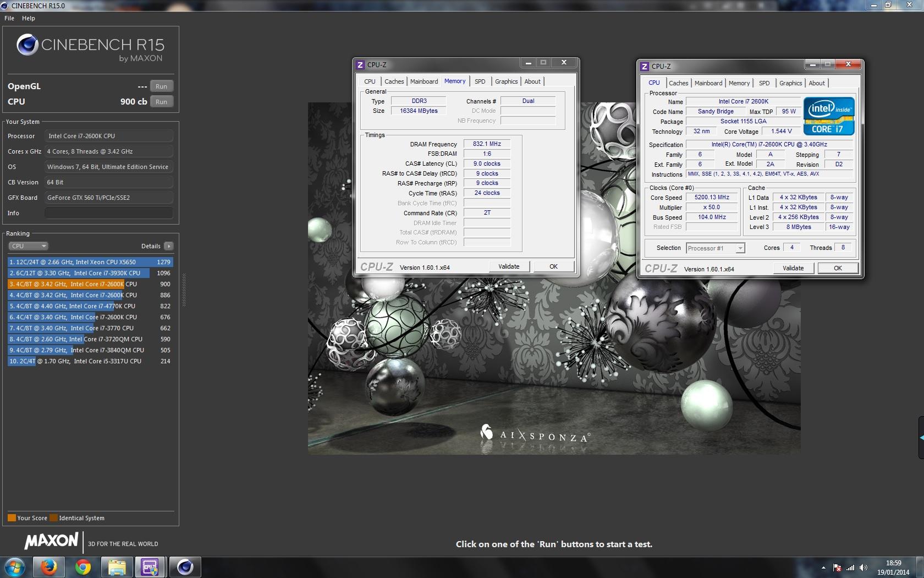Open SPD tab in Memory CPU-Z window

point(480,81)
